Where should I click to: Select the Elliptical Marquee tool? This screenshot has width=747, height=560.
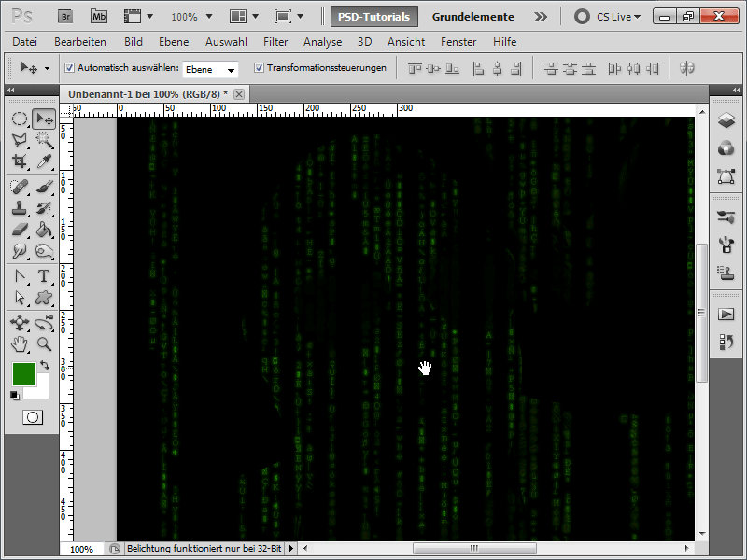click(x=20, y=119)
